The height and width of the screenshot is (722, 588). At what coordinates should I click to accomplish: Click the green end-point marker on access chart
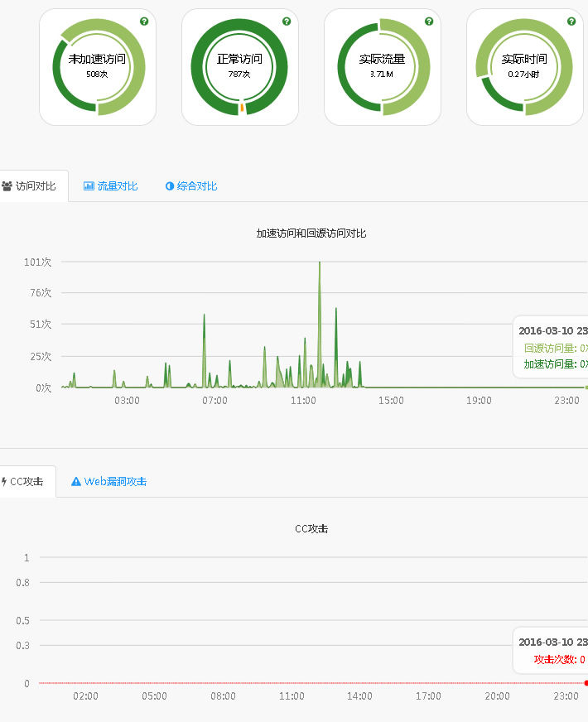(x=586, y=387)
